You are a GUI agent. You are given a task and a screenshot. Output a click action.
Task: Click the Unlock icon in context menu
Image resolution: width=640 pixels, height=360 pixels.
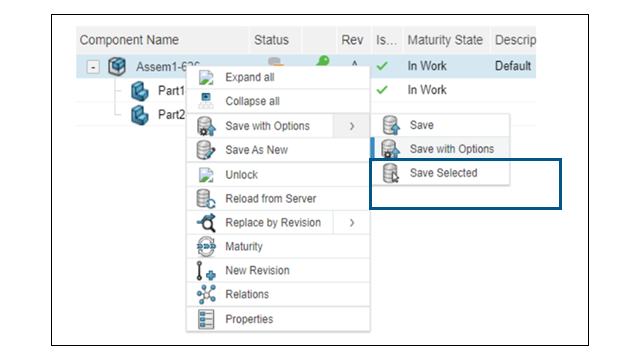[206, 174]
